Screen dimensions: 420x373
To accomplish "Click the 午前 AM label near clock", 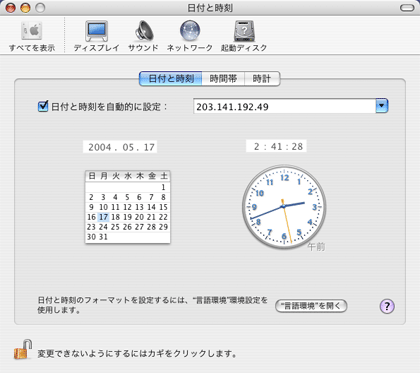I will click(x=316, y=247).
